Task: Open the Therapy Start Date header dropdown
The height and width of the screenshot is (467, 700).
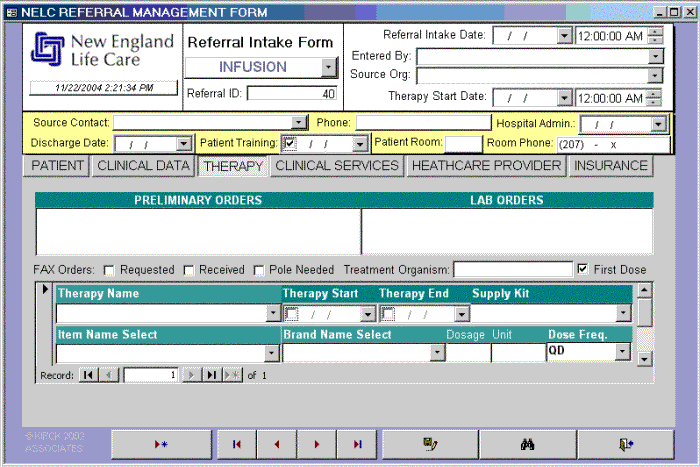Action: [x=564, y=97]
